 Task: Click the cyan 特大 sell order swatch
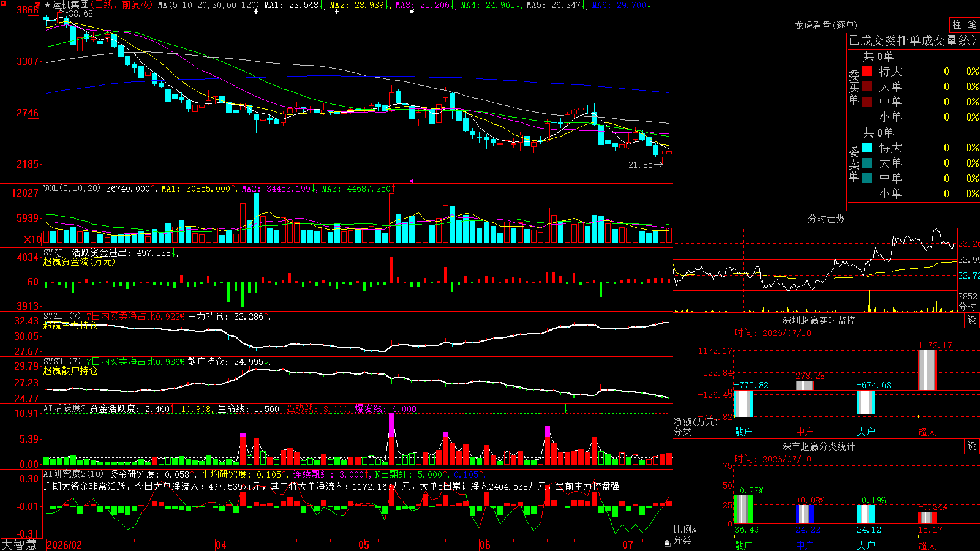click(867, 148)
